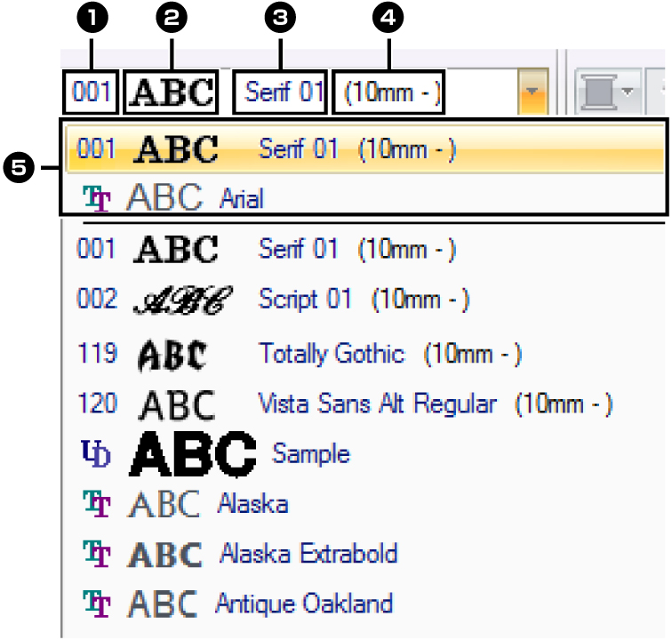
Task: Choose Vista Sans Alt Regular font
Action: tap(364, 404)
